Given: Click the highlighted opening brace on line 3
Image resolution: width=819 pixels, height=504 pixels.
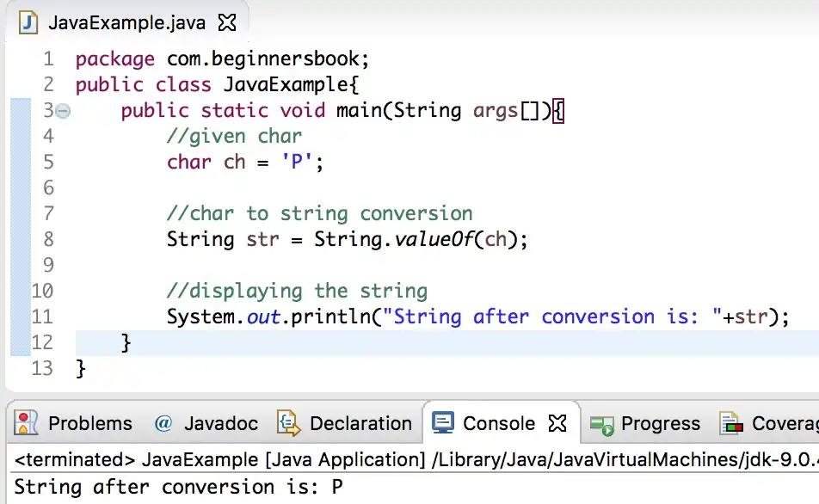Looking at the screenshot, I should point(558,111).
